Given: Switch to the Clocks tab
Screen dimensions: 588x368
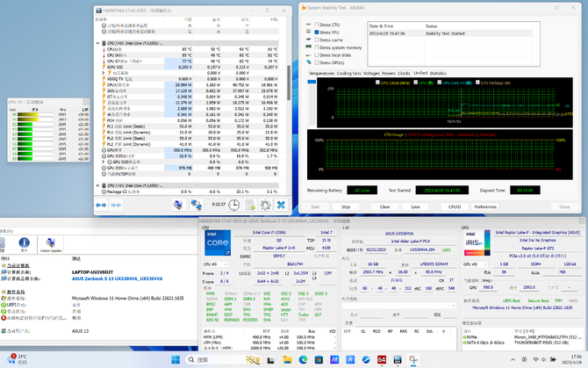Looking at the screenshot, I should point(404,73).
